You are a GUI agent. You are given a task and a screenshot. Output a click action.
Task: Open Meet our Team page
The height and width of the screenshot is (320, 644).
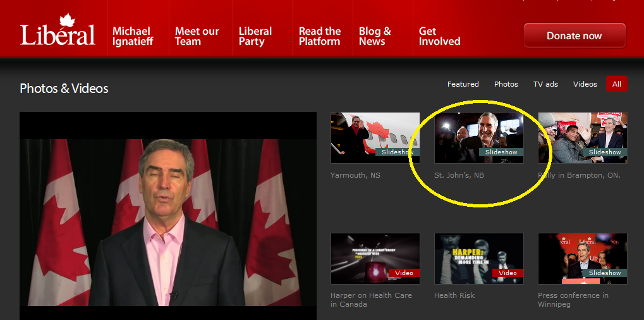197,36
